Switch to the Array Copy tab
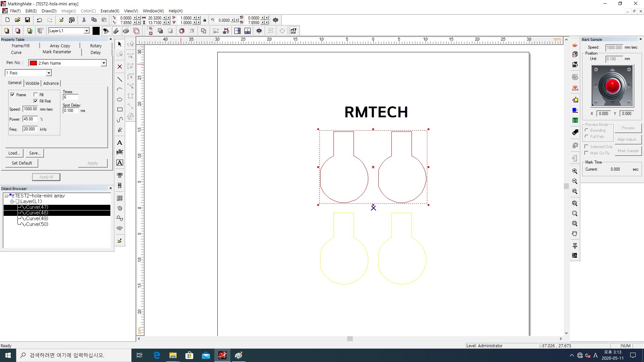The image size is (644, 362). pos(60,46)
